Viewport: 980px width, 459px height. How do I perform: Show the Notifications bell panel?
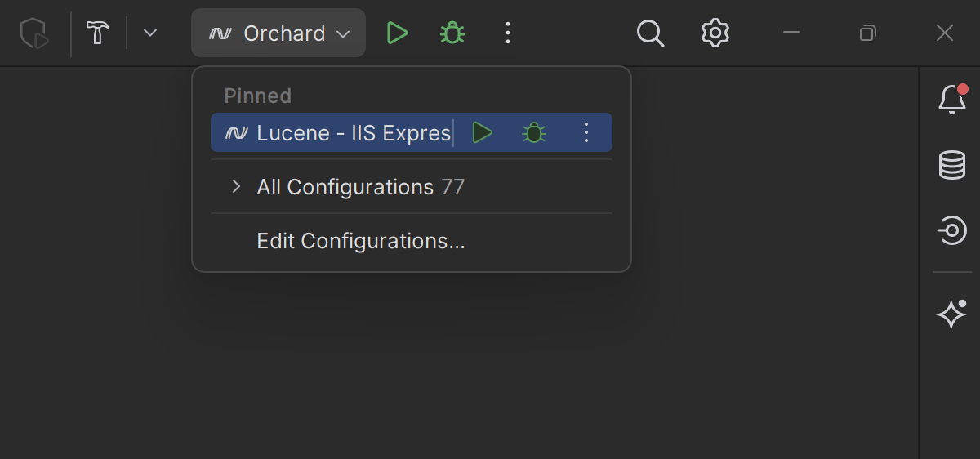pyautogui.click(x=951, y=99)
